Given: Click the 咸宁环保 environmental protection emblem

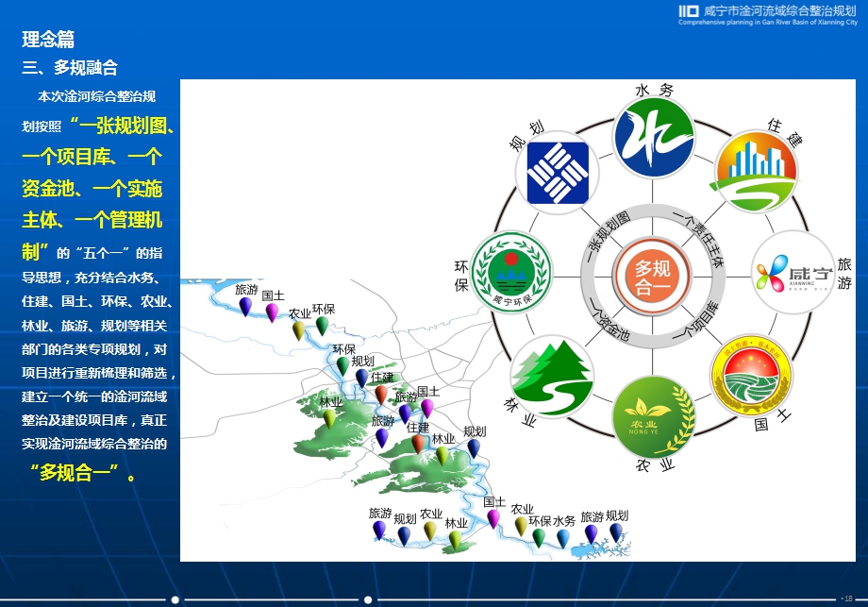Looking at the screenshot, I should pyautogui.click(x=512, y=271).
